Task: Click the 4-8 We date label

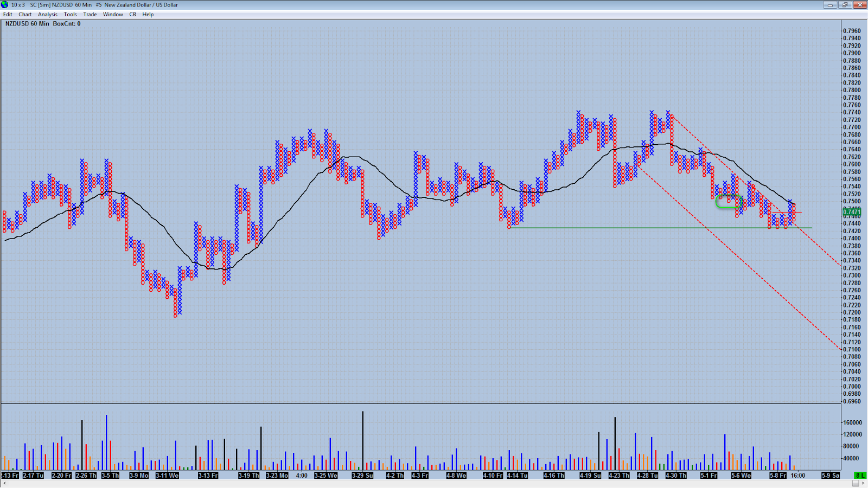Action: coord(456,476)
